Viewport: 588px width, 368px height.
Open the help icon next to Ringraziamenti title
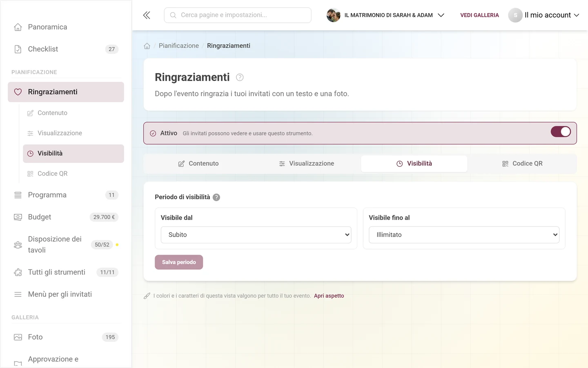(x=240, y=77)
